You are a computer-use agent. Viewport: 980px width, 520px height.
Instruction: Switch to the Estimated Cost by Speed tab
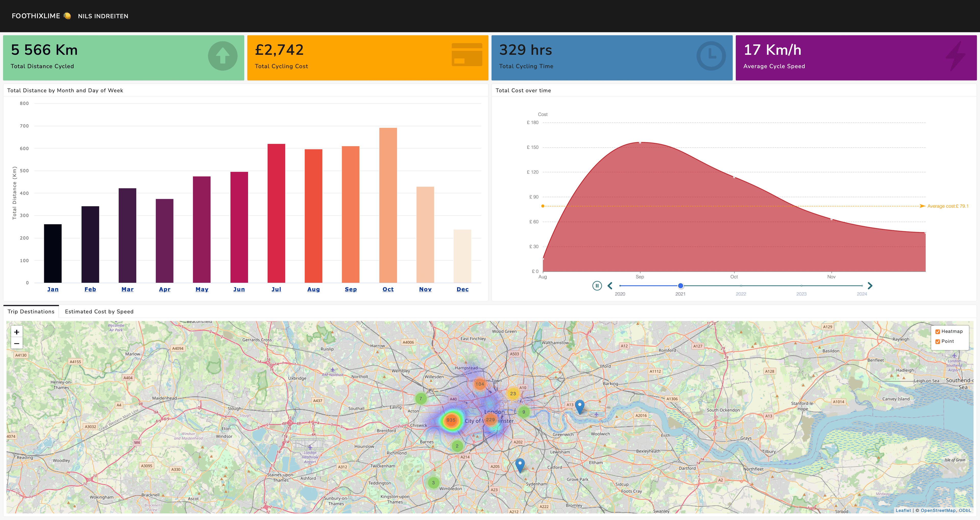click(99, 311)
